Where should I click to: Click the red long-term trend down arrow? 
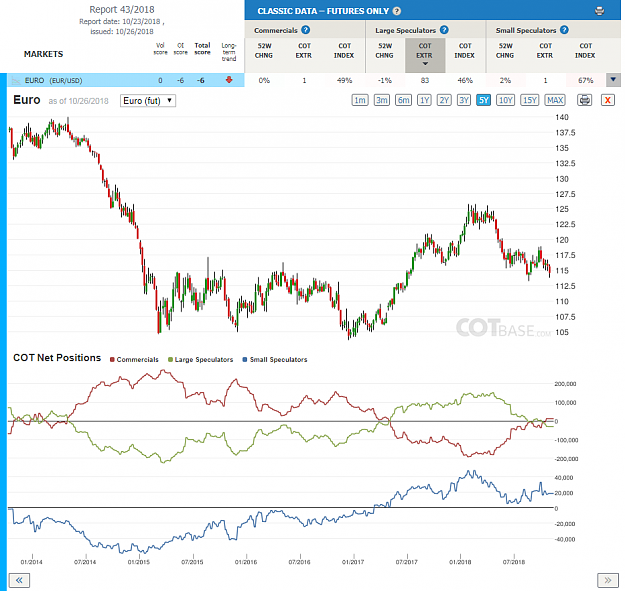pos(229,80)
